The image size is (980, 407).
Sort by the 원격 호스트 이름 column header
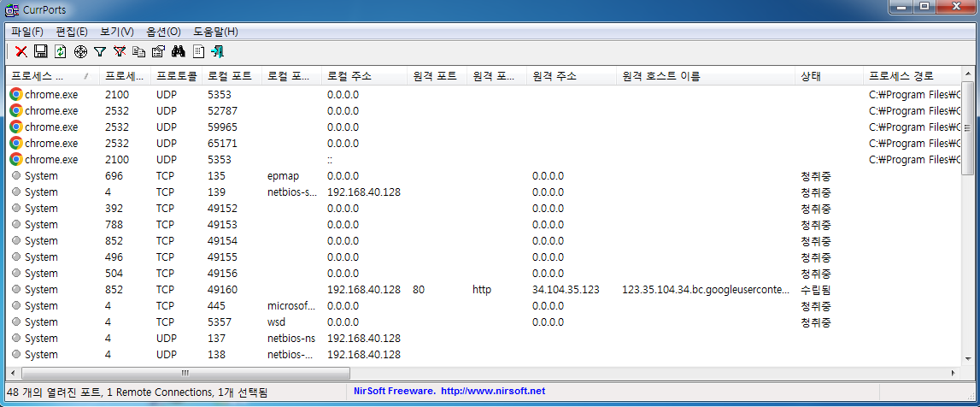[x=707, y=76]
